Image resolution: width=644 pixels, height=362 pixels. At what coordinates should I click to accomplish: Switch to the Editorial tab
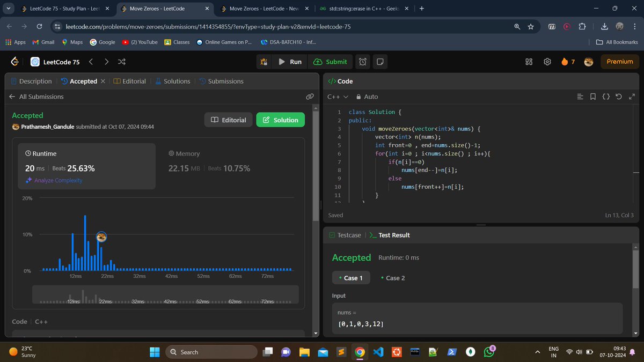pos(129,81)
